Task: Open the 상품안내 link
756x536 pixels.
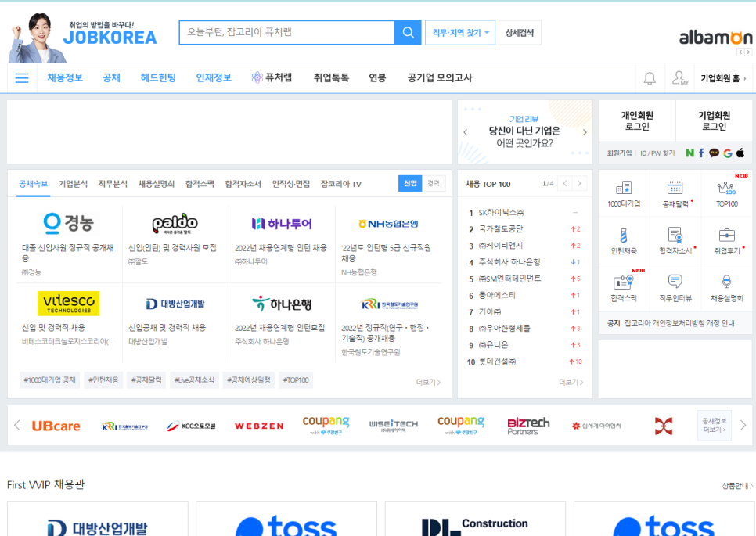Action: (x=736, y=486)
